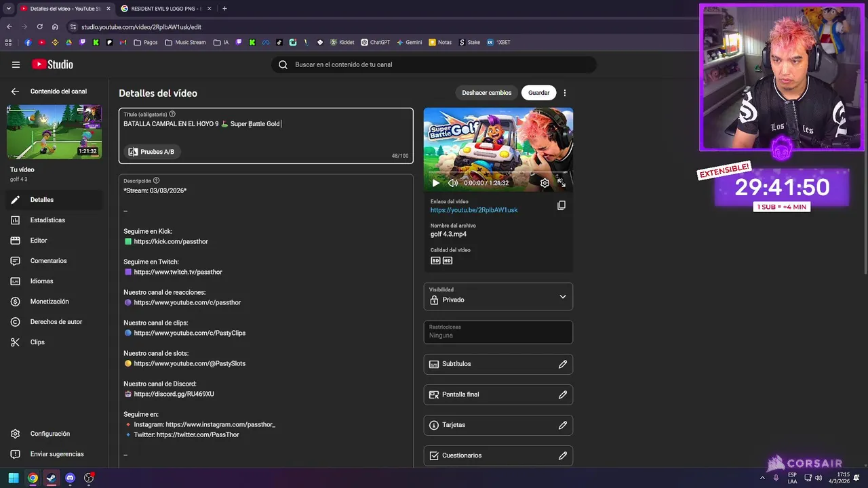The image size is (868, 488).
Task: Mute the video preview volume
Action: pos(452,183)
